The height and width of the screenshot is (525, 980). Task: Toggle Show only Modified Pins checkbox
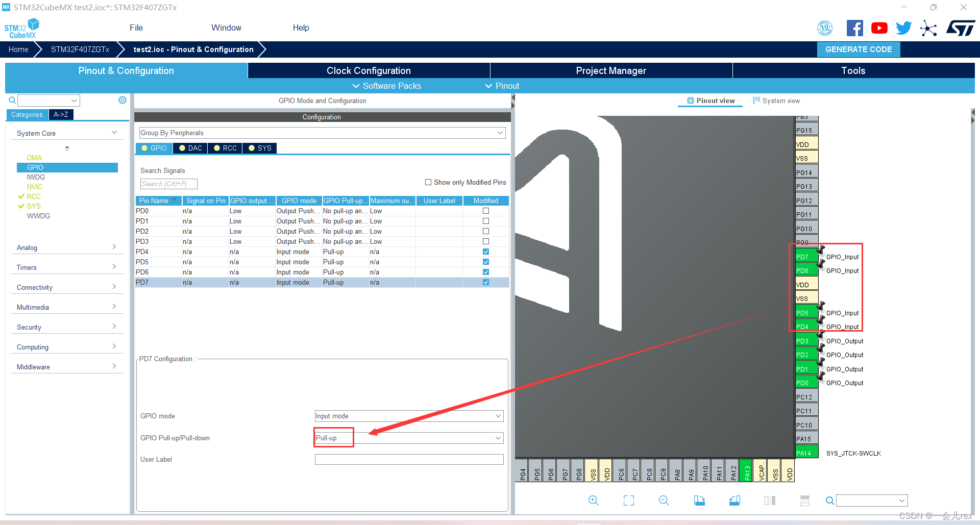[x=428, y=182]
